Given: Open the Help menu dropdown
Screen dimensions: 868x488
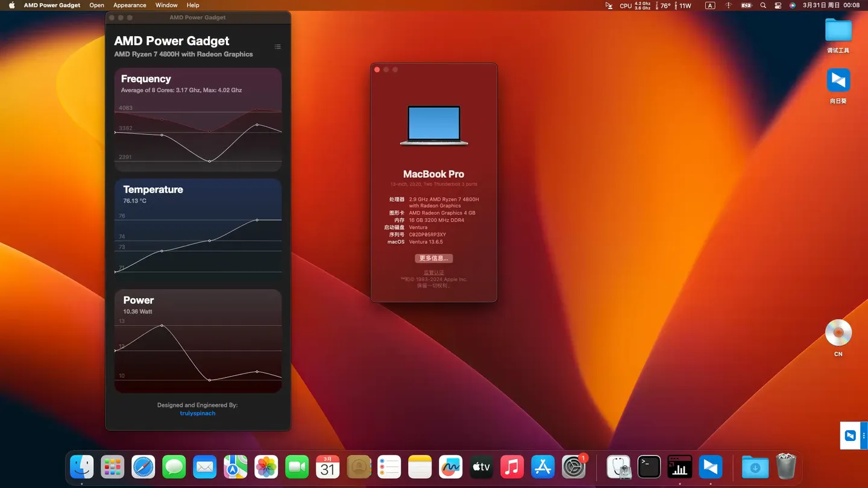Looking at the screenshot, I should 193,5.
